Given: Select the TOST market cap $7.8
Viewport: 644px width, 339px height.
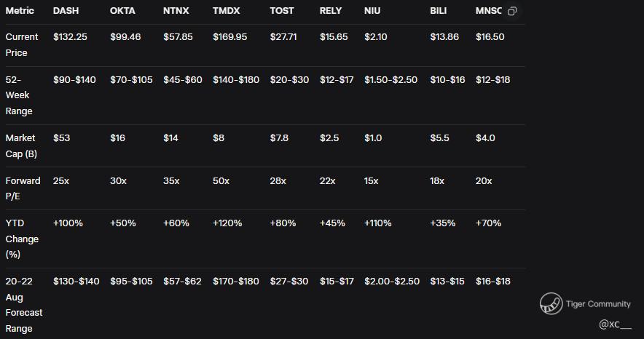Looking at the screenshot, I should pos(279,138).
